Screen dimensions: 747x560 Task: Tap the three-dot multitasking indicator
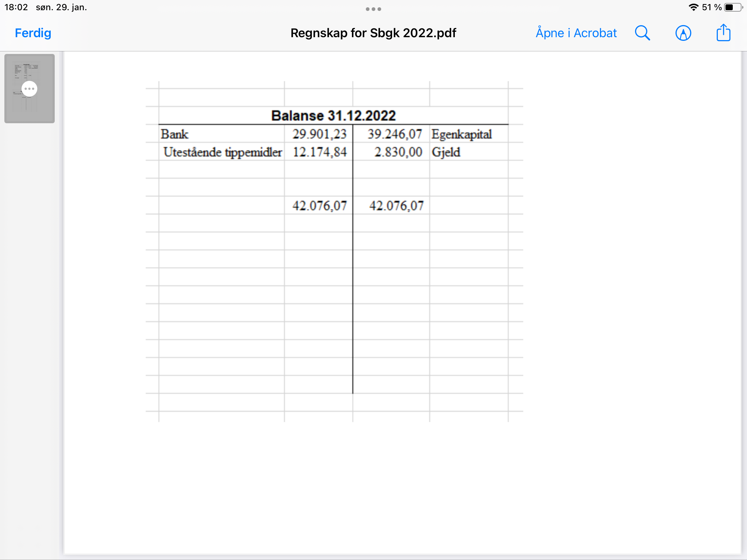(x=373, y=9)
